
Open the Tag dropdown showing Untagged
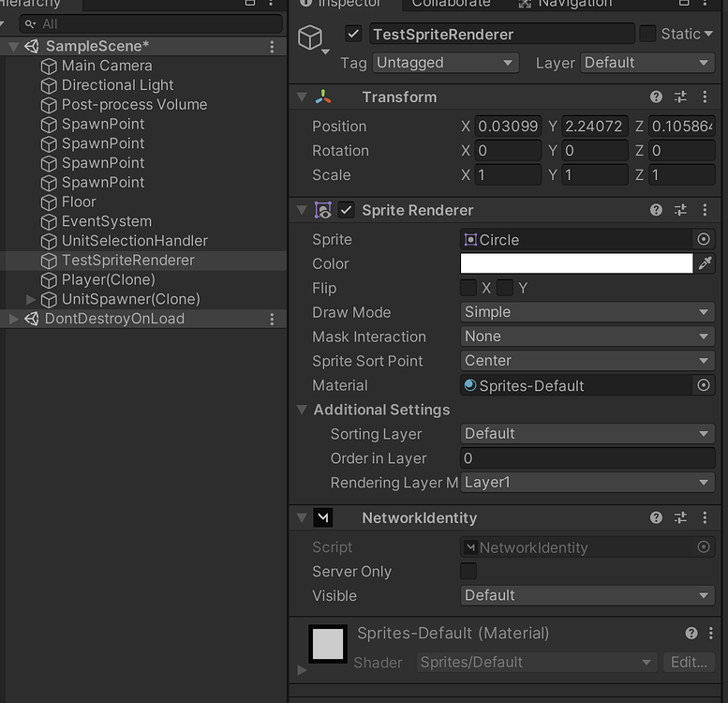tap(444, 63)
